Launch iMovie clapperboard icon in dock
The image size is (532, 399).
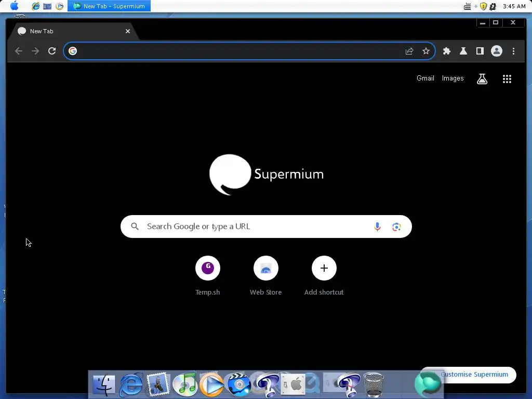coord(239,385)
